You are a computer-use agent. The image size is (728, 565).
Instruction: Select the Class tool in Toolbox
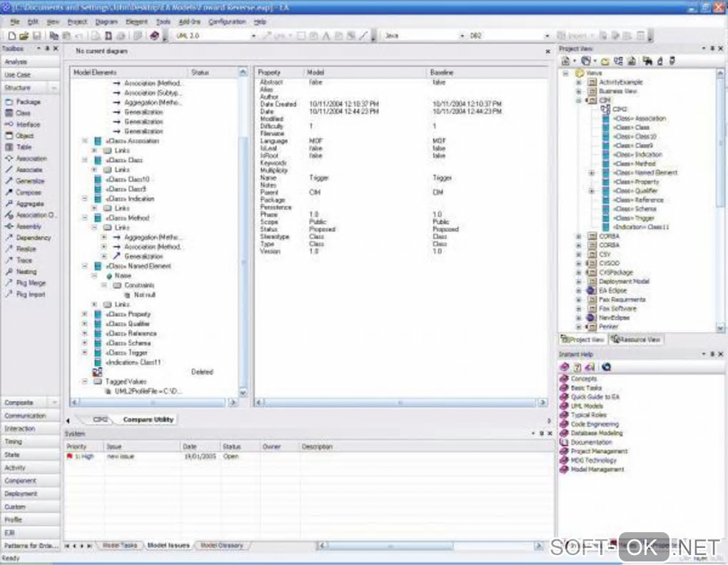[24, 113]
